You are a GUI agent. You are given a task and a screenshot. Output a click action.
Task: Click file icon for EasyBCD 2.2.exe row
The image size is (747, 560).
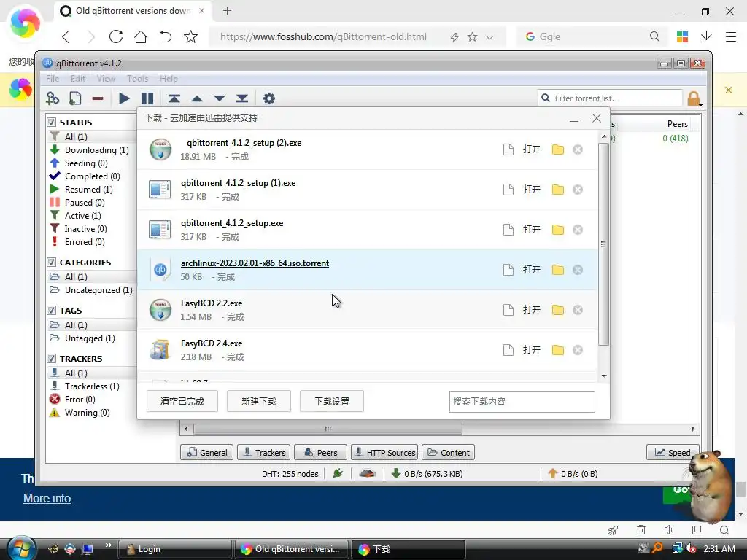click(x=508, y=310)
